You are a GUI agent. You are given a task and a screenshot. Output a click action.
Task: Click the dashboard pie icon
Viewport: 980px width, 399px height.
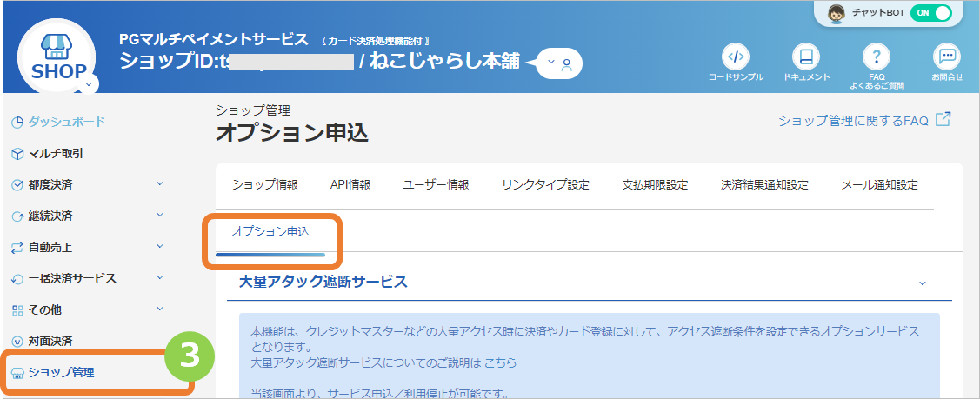pos(17,123)
